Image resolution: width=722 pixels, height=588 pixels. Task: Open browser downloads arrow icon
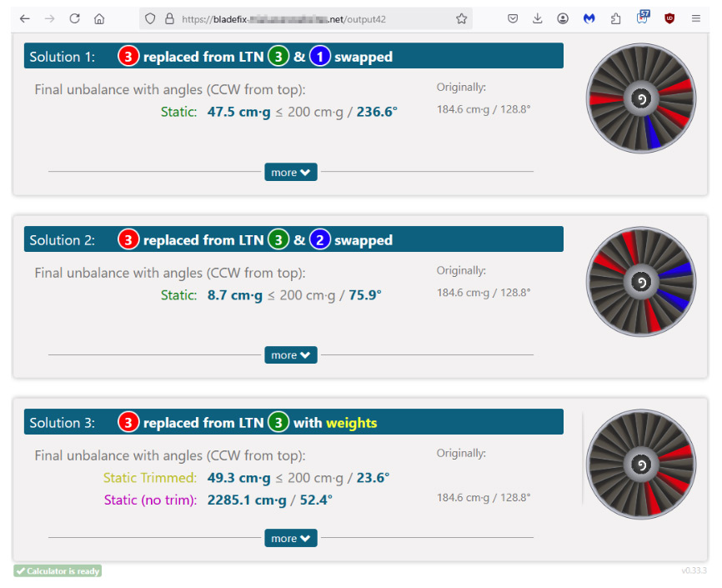click(x=538, y=18)
